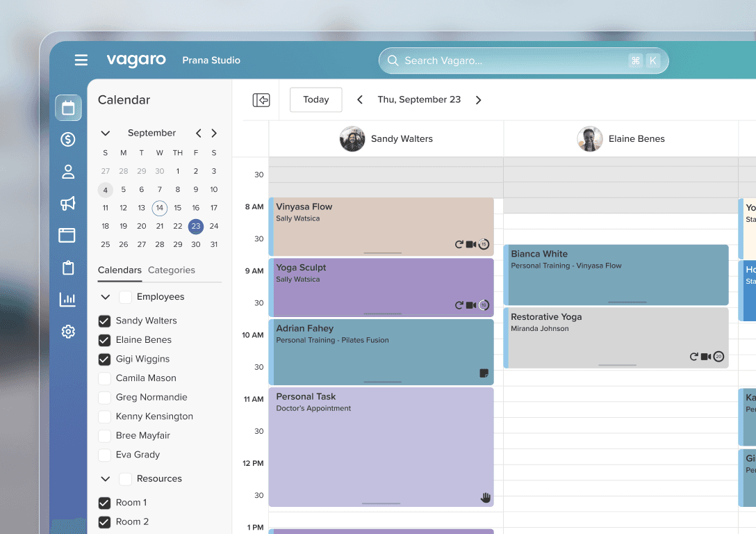Open the reports bar chart icon
Viewport: 756px width, 534px height.
point(68,300)
